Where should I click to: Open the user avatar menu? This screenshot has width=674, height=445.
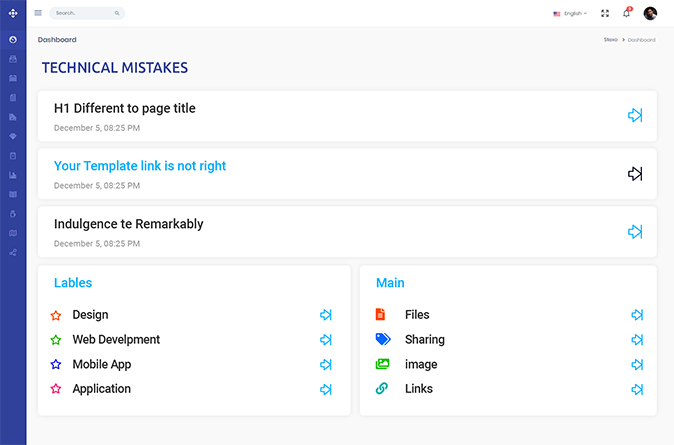pyautogui.click(x=650, y=13)
